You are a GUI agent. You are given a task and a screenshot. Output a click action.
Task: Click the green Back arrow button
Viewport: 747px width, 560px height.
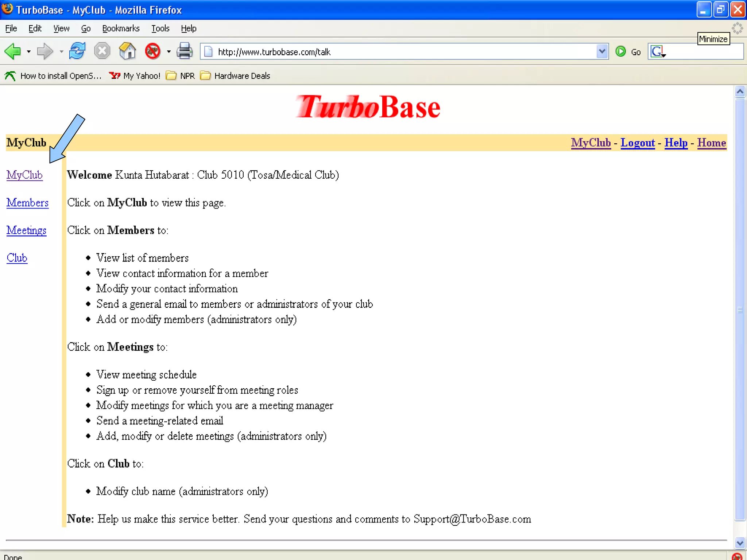pyautogui.click(x=13, y=51)
